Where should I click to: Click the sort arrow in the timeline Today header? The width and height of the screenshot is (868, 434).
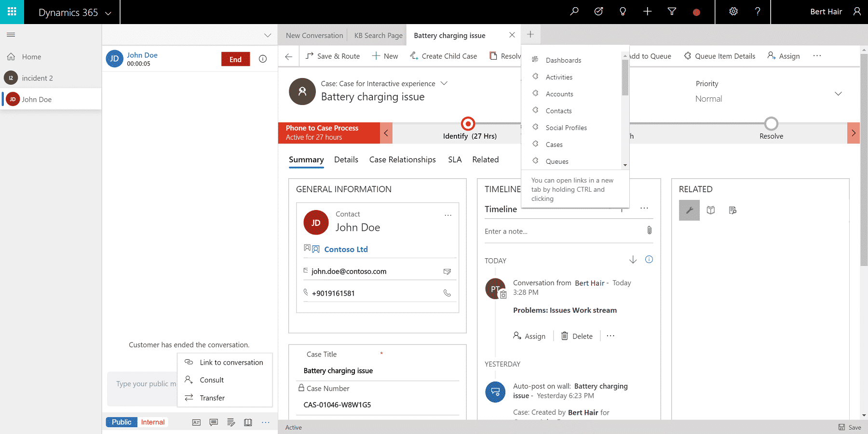click(x=633, y=260)
